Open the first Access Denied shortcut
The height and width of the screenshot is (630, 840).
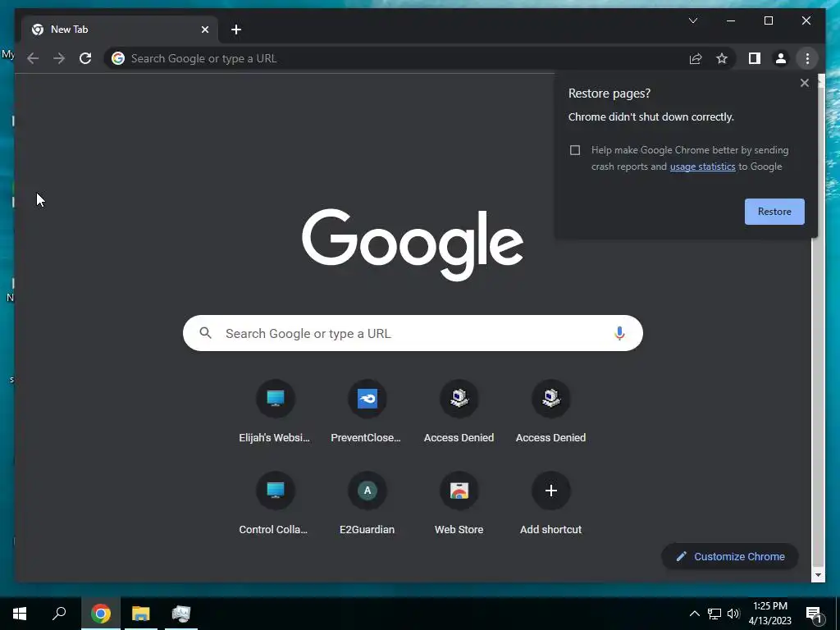[459, 412]
